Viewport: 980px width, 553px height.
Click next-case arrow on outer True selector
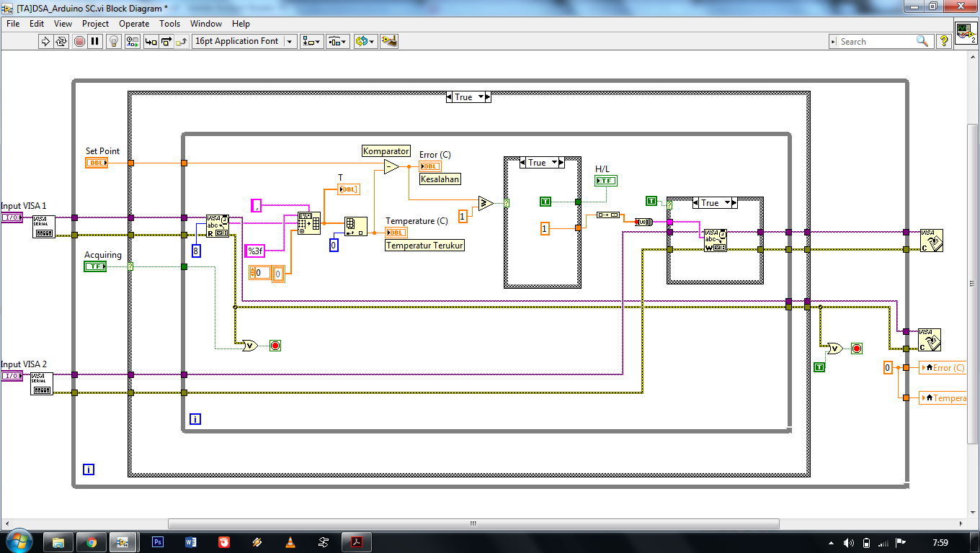tap(487, 97)
